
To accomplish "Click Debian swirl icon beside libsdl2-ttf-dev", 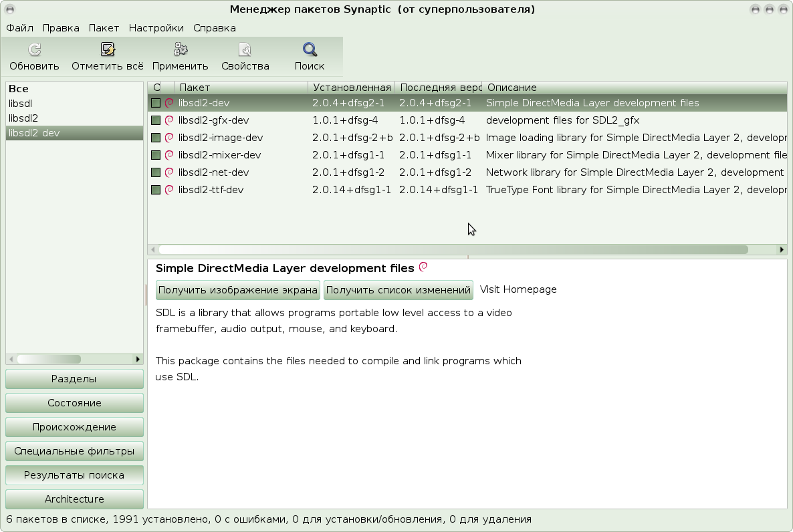I will [x=169, y=190].
